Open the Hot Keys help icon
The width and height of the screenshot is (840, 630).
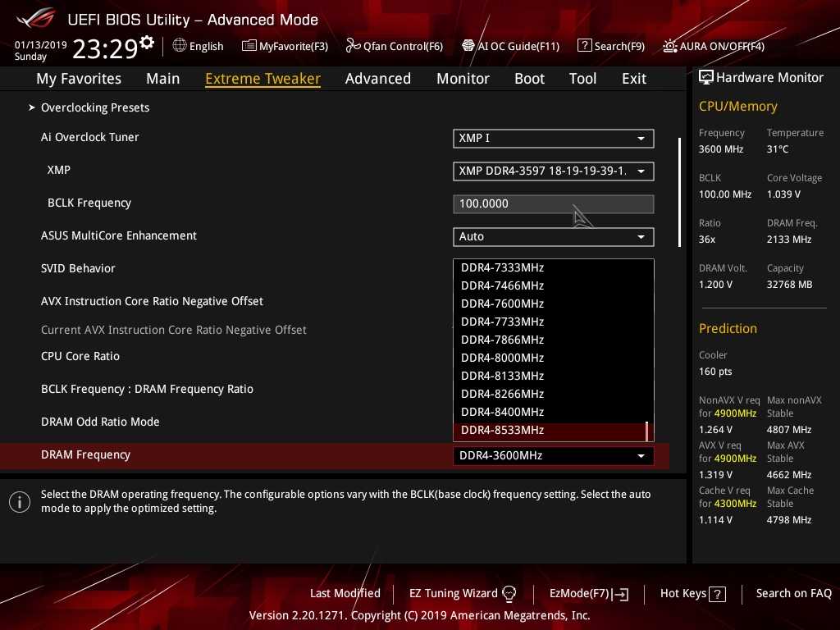point(717,594)
